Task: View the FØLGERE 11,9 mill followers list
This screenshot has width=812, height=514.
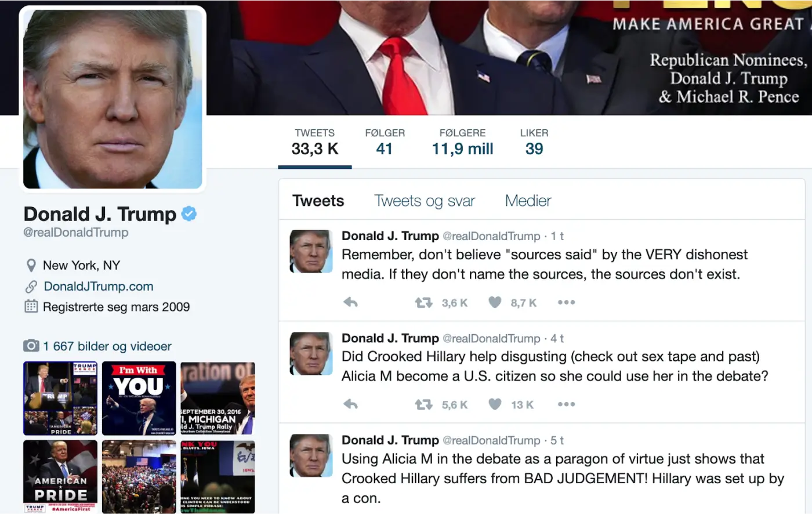Action: point(462,142)
